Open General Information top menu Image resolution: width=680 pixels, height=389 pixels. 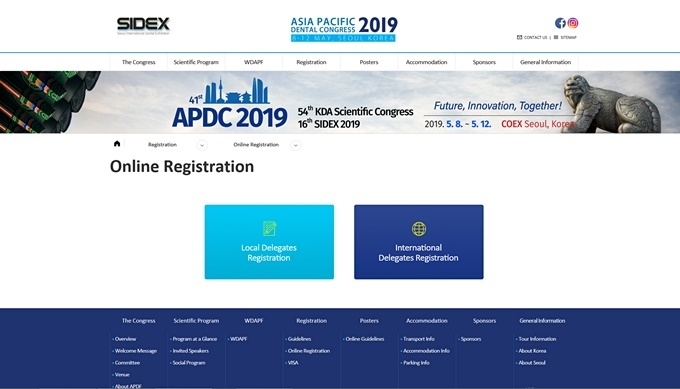[545, 62]
